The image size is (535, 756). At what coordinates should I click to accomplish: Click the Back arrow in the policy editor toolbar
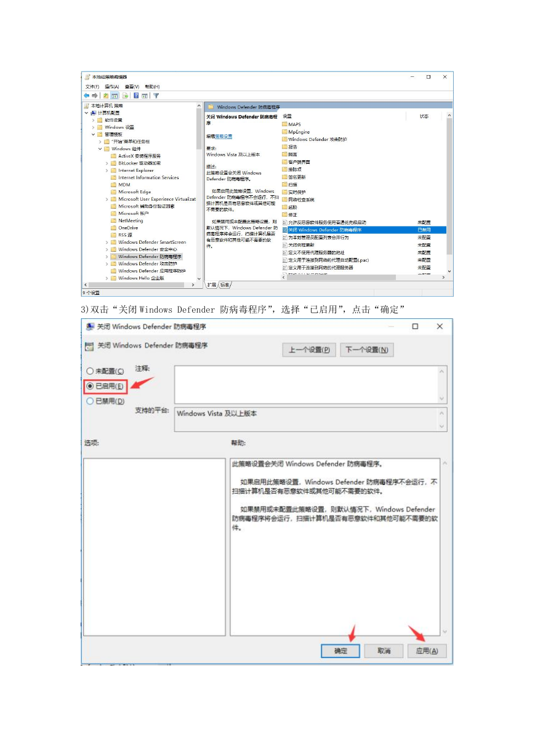pyautogui.click(x=87, y=95)
